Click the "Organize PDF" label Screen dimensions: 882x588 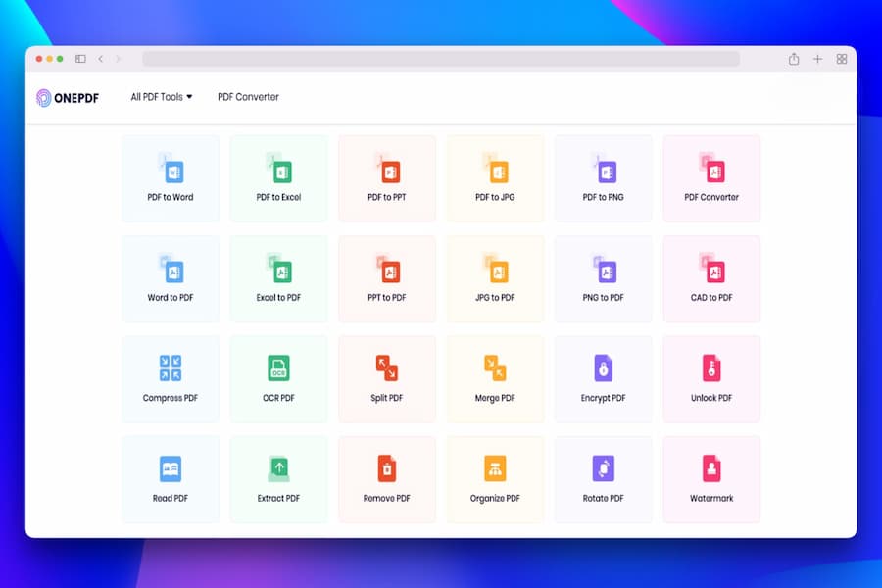tap(496, 498)
